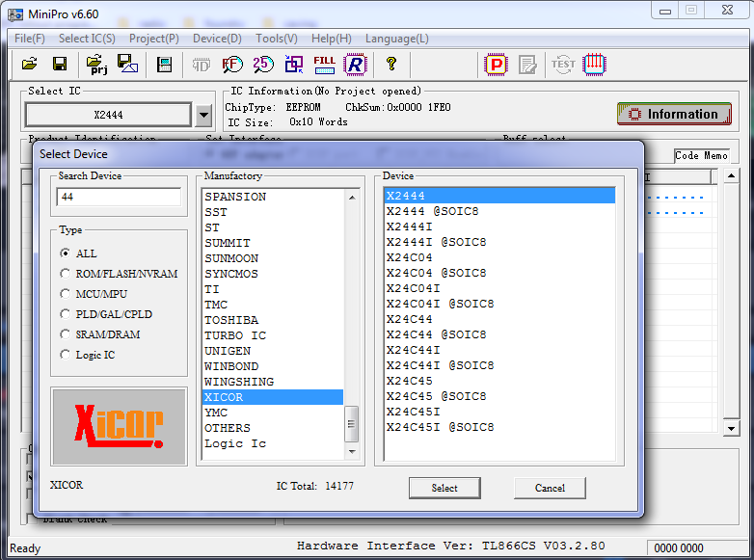
Task: Select SPANSION in Manufactory list
Action: (273, 197)
